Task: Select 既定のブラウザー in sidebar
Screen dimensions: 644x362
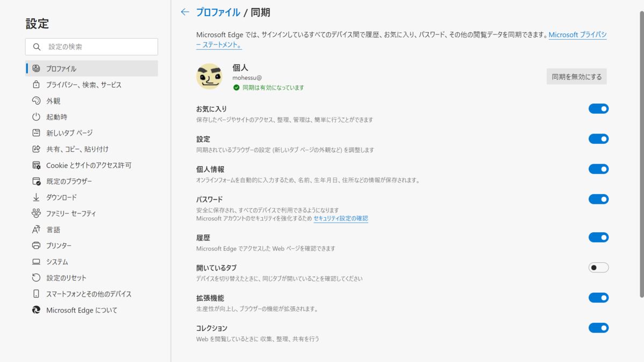Action: coord(92,181)
